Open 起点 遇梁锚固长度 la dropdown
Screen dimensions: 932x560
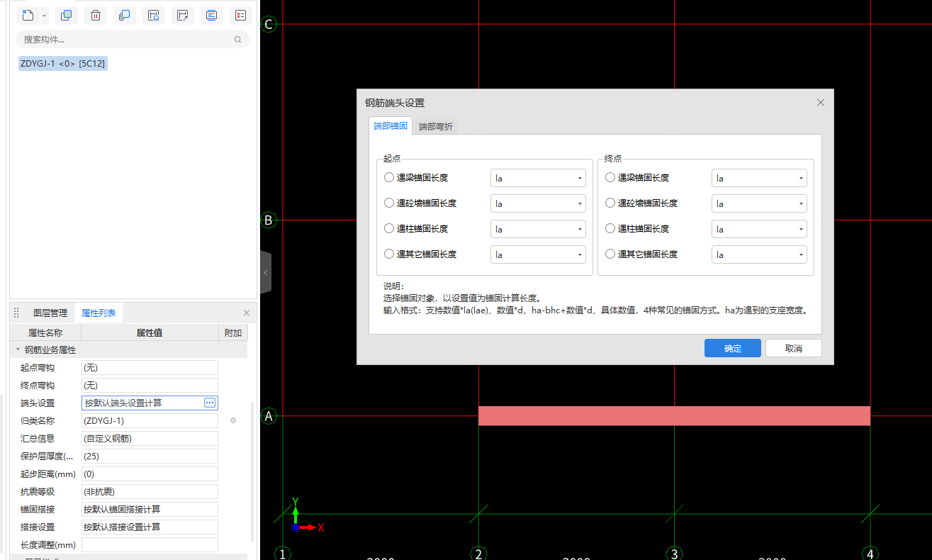538,178
